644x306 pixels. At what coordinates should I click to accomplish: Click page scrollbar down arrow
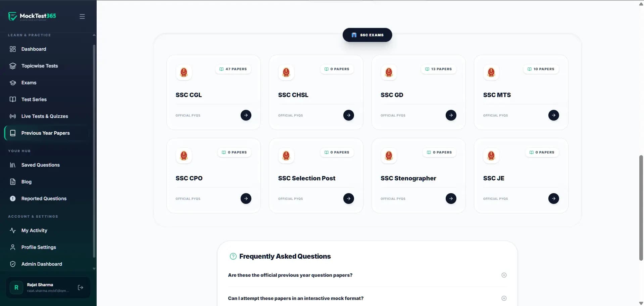tap(641, 303)
